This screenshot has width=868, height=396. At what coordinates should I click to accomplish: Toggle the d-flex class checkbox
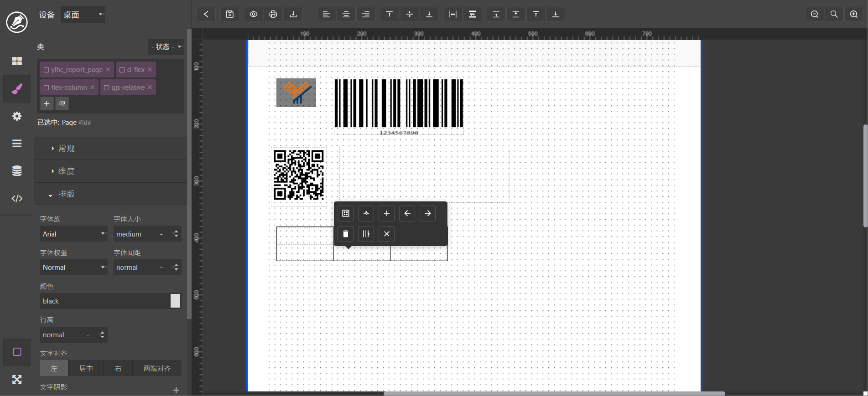122,70
